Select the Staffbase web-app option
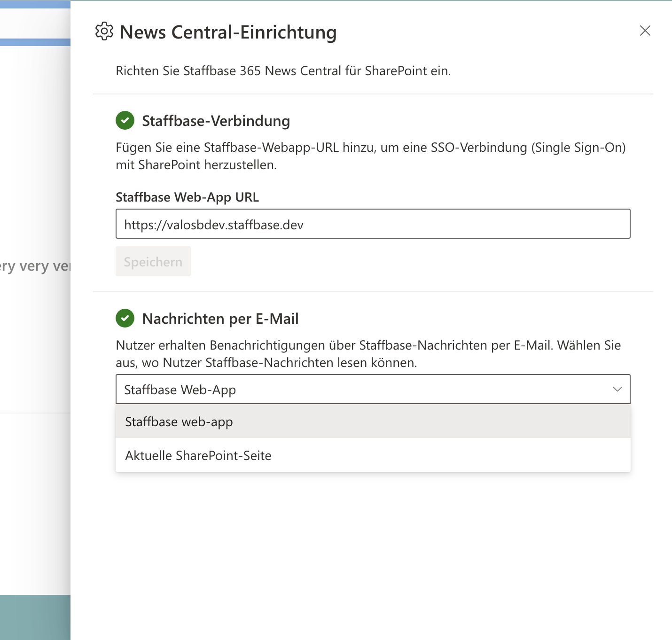This screenshot has width=672, height=640. tap(373, 421)
